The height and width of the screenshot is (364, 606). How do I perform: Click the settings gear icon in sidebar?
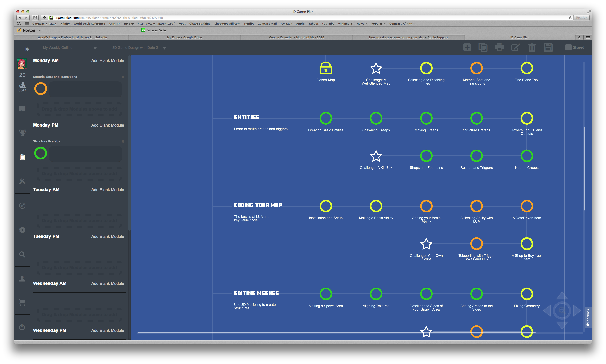point(23,229)
